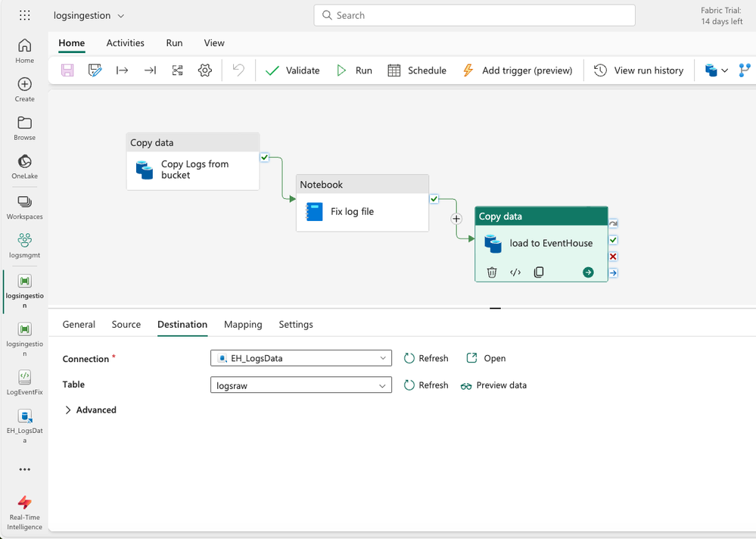This screenshot has width=756, height=539.
Task: Open the Activities ribbon tab
Action: pos(125,43)
